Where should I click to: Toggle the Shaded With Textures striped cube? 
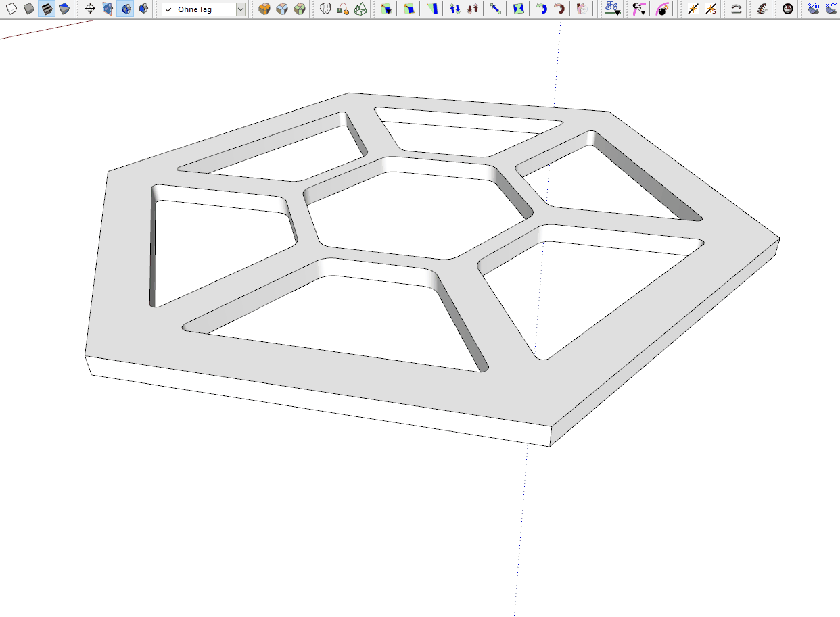47,9
